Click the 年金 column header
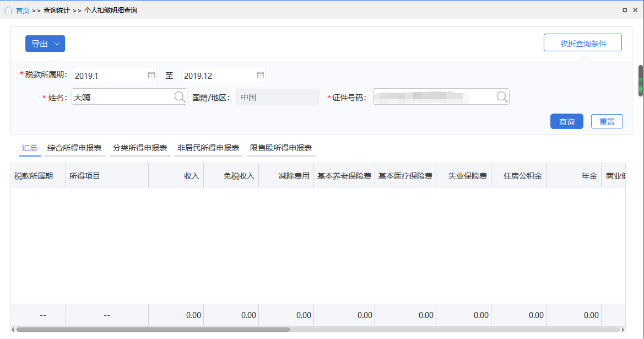 (x=574, y=176)
